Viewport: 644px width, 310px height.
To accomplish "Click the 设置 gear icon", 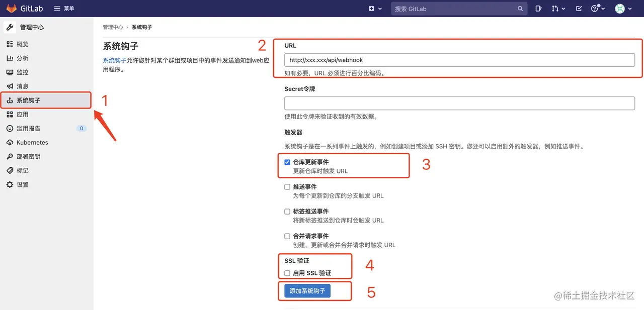I will click(10, 185).
